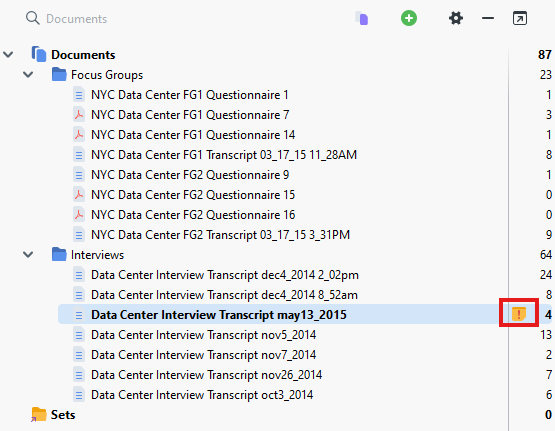Select NYC Data Center FG1 Questionnaire 1
This screenshot has height=431, width=555.
[190, 95]
